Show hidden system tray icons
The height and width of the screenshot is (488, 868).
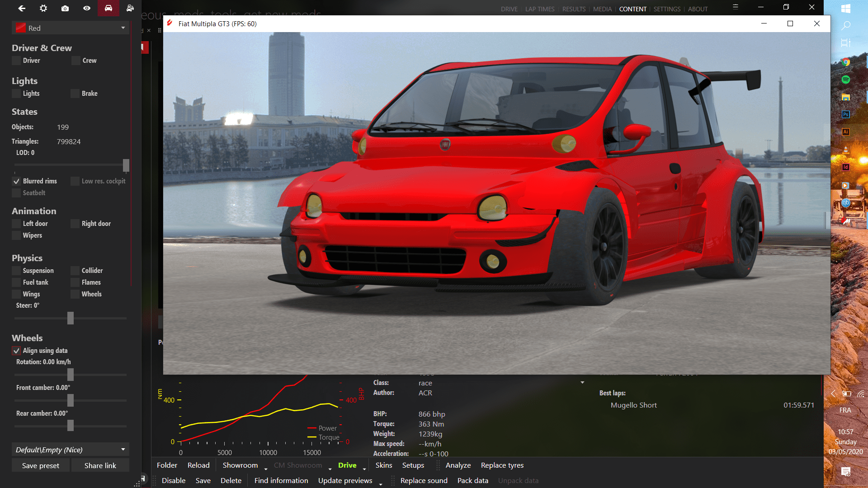(x=833, y=394)
